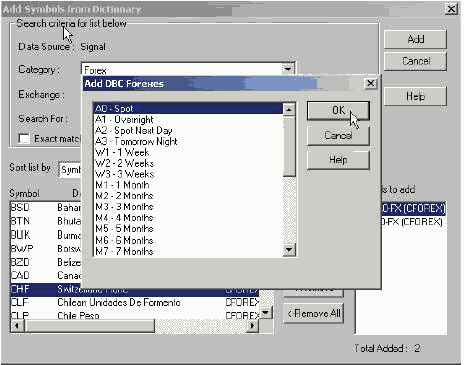Select CLP Chile Peso row
The width and height of the screenshot is (464, 365).
[135, 315]
